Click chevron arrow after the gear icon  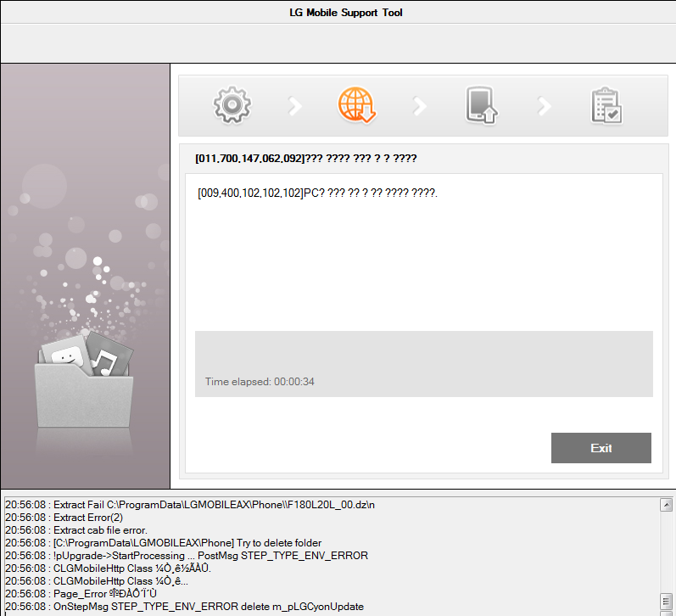click(x=295, y=106)
